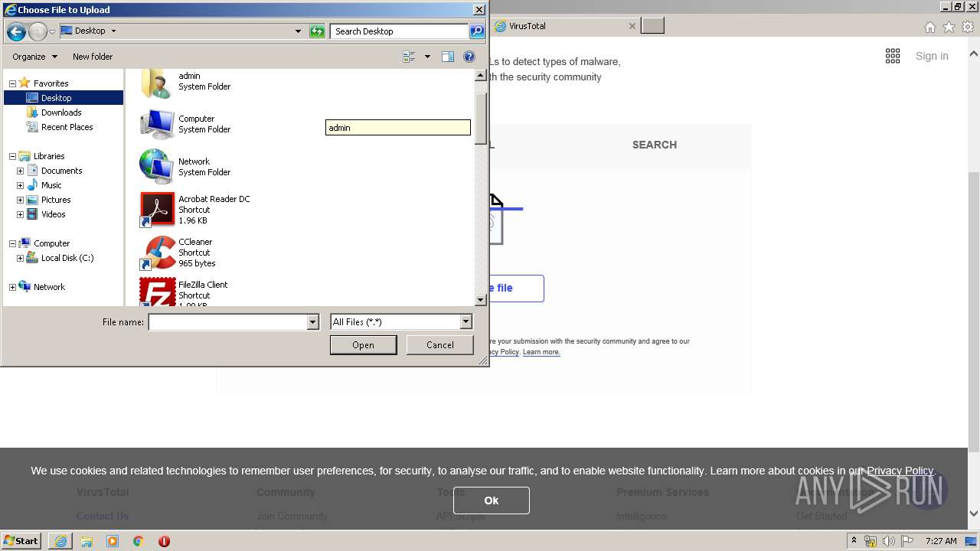Launch Chrome from the taskbar
980x551 pixels.
(x=138, y=541)
